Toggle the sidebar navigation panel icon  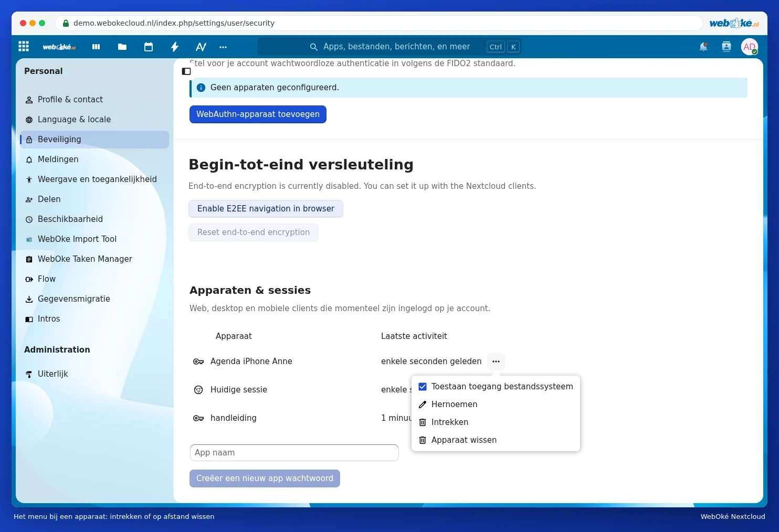pyautogui.click(x=186, y=71)
